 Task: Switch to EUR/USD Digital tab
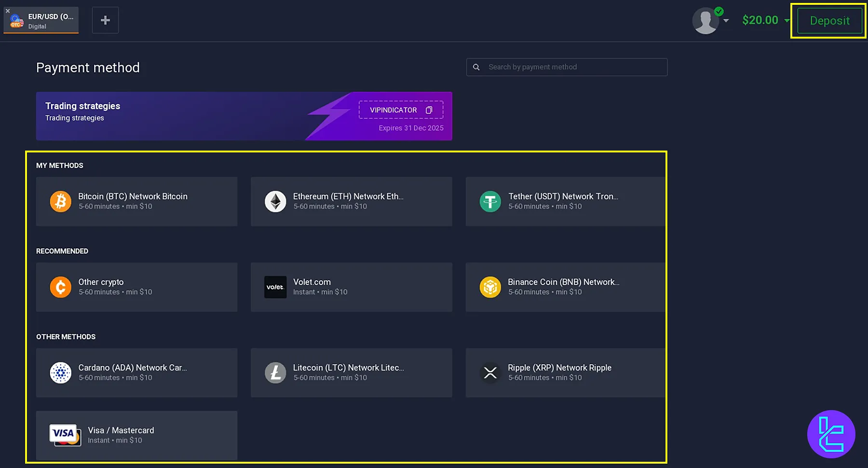tap(41, 20)
